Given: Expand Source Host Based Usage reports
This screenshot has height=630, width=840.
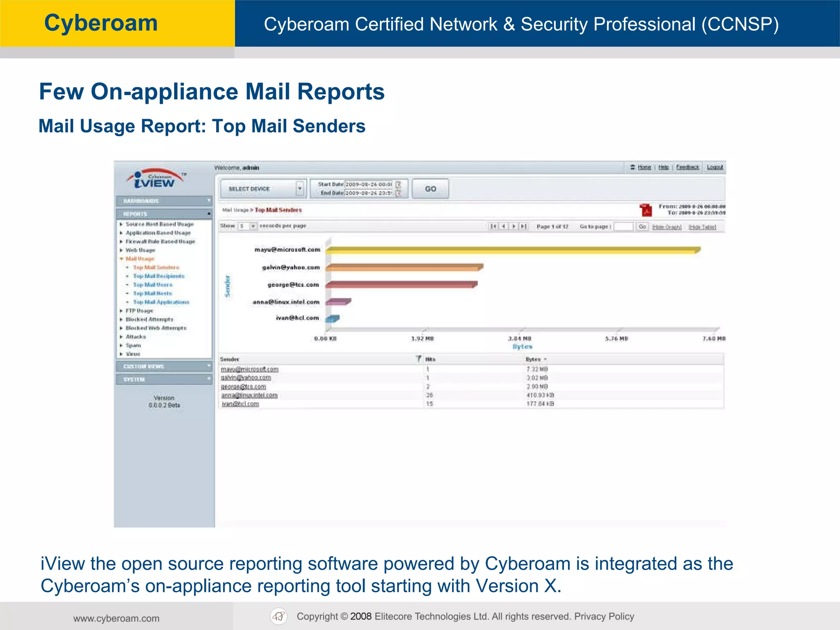Looking at the screenshot, I should 160,224.
